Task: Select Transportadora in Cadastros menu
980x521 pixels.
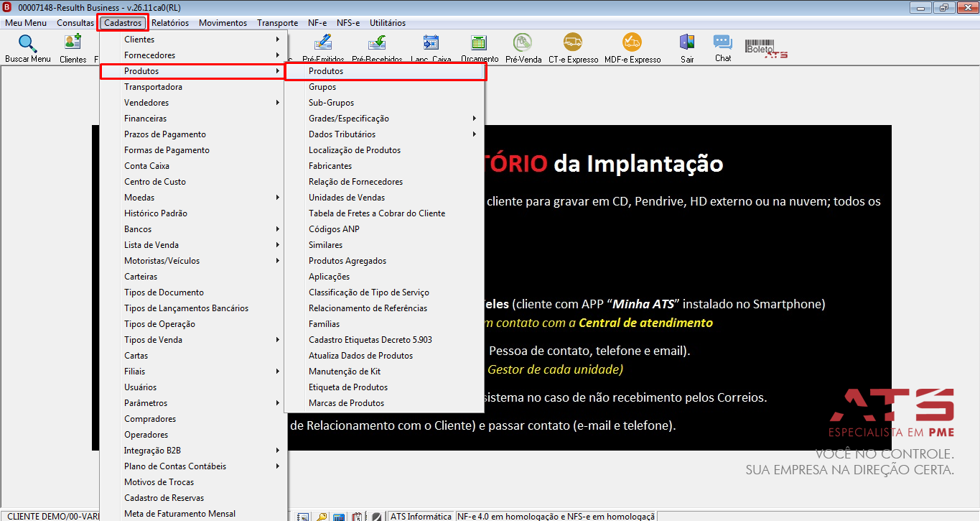Action: point(193,87)
